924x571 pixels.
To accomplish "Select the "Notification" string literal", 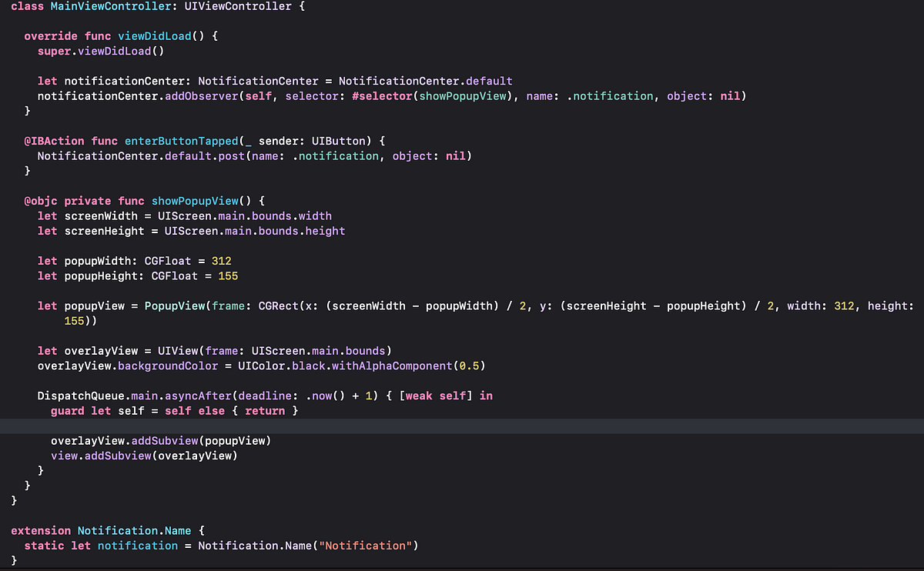I will [367, 546].
